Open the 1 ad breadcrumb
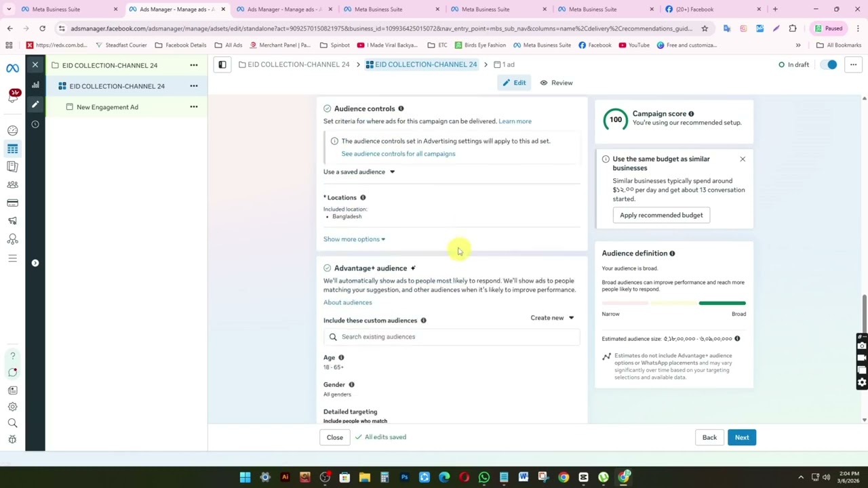This screenshot has width=868, height=488. [504, 64]
